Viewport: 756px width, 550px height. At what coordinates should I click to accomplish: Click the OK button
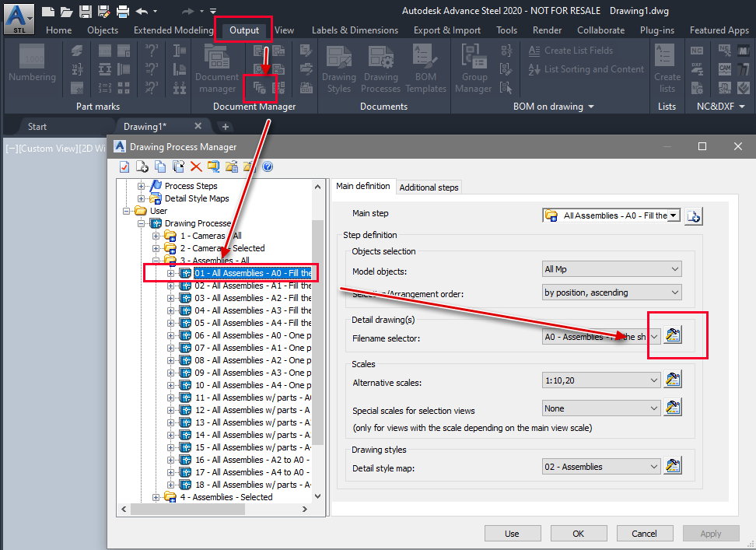pos(579,533)
